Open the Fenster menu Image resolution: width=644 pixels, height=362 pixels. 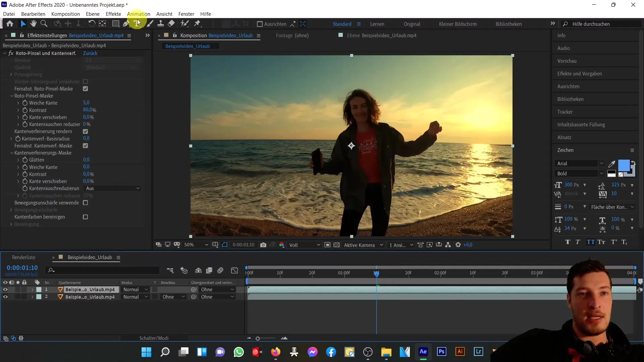[186, 14]
